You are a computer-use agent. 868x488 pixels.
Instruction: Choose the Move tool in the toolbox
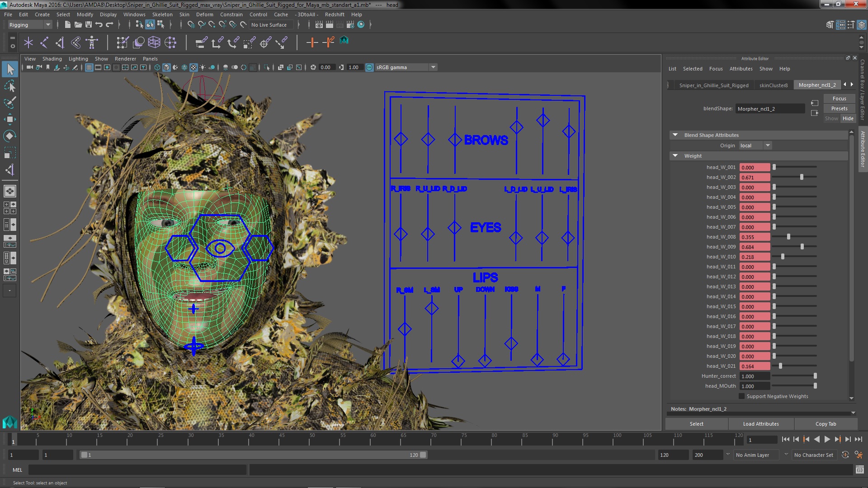tap(10, 119)
